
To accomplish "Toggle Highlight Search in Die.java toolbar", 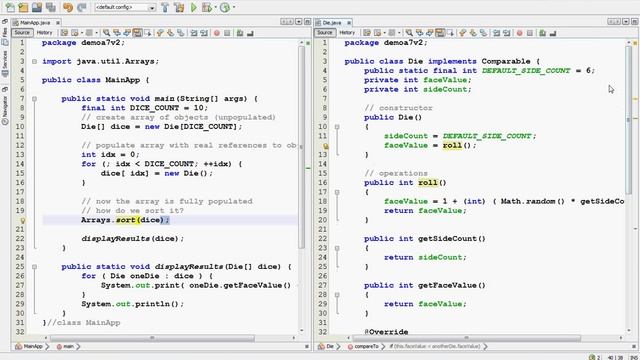I will tap(440, 33).
